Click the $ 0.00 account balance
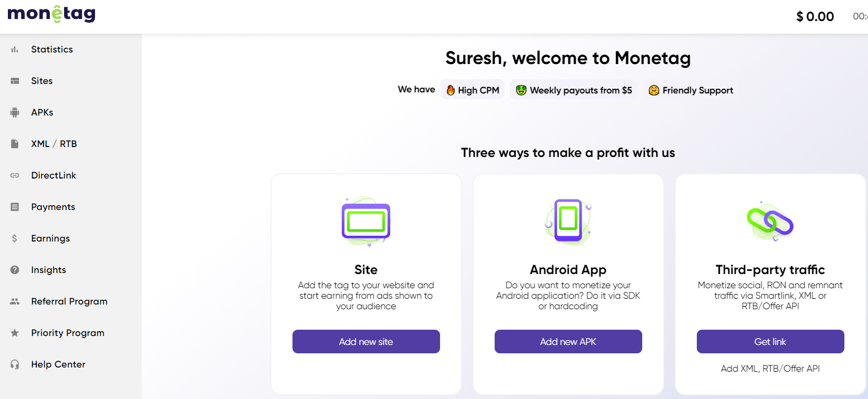The image size is (868, 399). (815, 17)
